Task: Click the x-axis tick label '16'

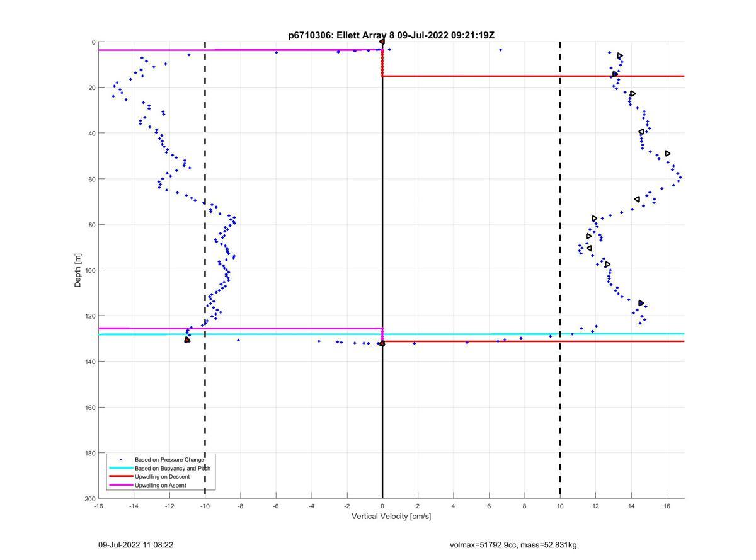Action: (667, 506)
